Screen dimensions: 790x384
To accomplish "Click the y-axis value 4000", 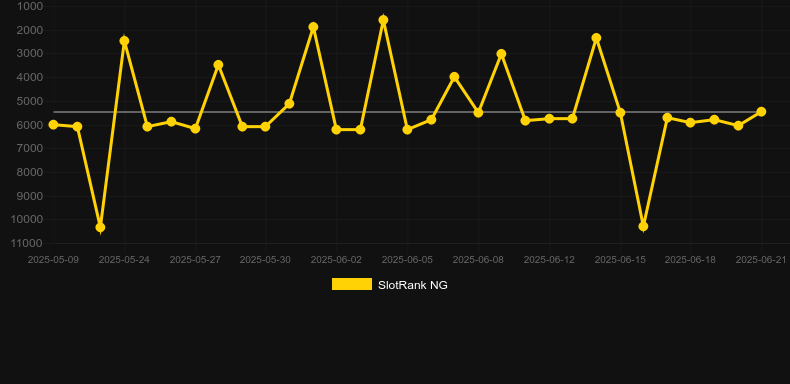I will pos(30,77).
